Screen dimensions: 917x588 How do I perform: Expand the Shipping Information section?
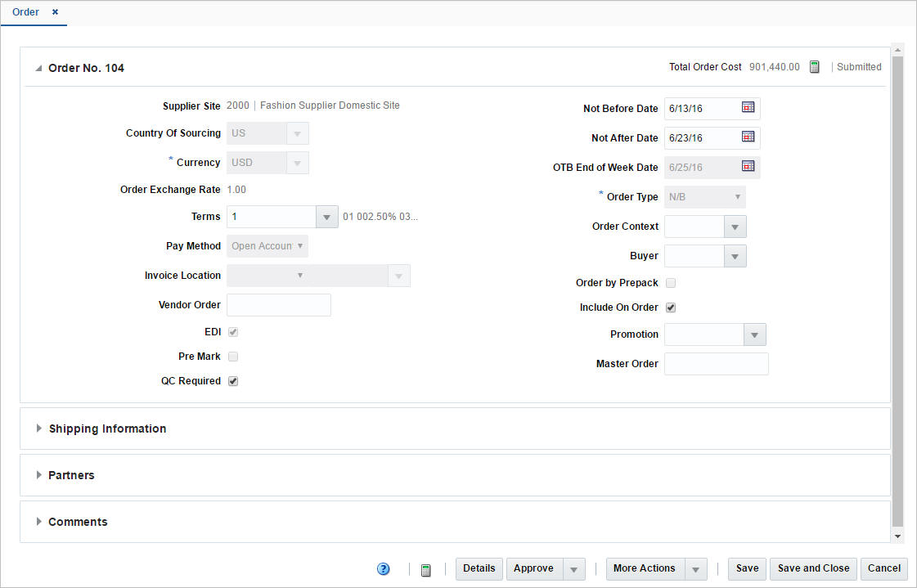coord(38,429)
